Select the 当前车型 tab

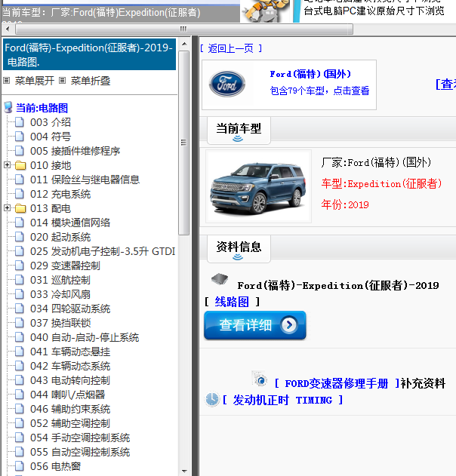pos(239,131)
